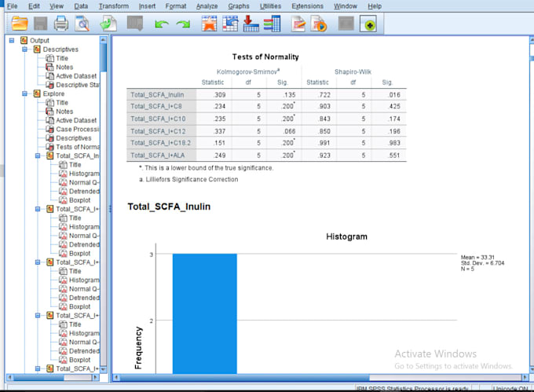This screenshot has width=534, height=392.
Task: Select Tests of Norma item in the outline
Action: (x=78, y=147)
